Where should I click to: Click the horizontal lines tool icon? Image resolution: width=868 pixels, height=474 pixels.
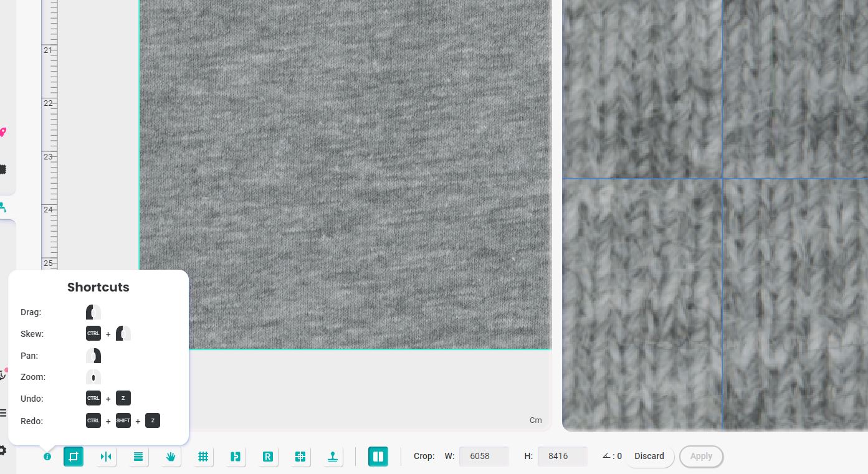(x=138, y=457)
